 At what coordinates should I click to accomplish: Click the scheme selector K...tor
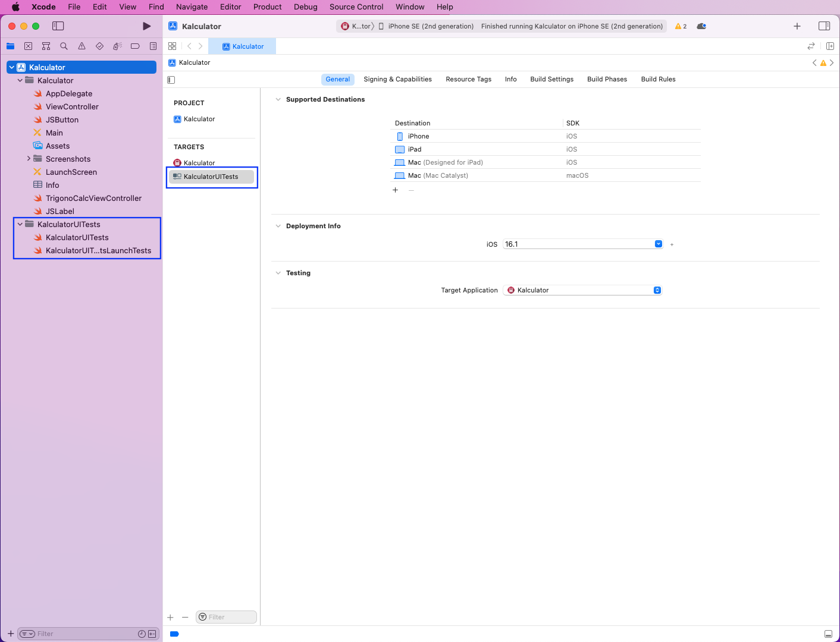coord(355,26)
